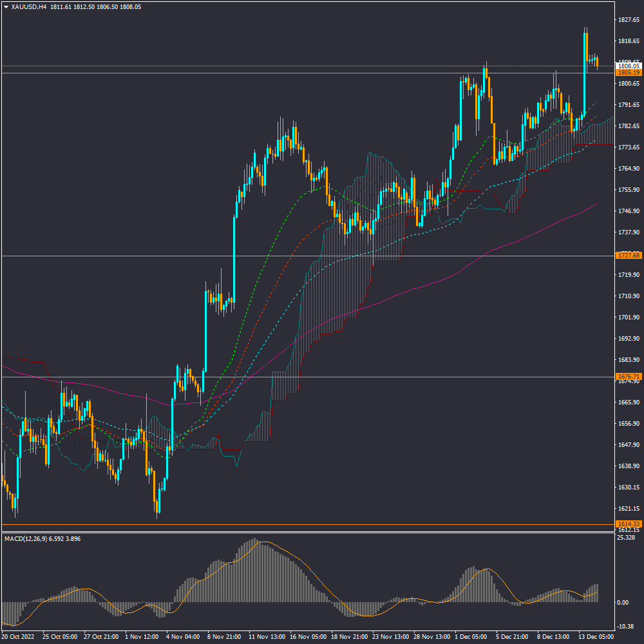
Task: Open the dropdown arrow beside XAUUSD,H4
Action: [6, 7]
